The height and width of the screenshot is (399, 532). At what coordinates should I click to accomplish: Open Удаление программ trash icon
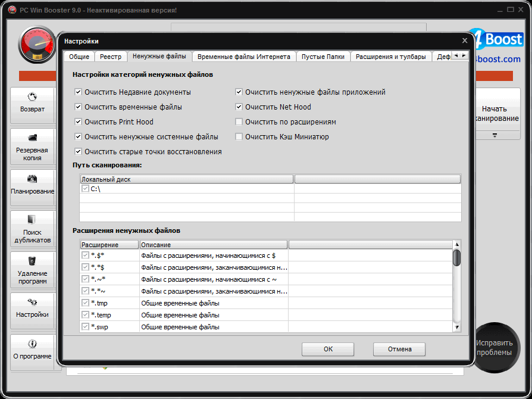pos(32,261)
